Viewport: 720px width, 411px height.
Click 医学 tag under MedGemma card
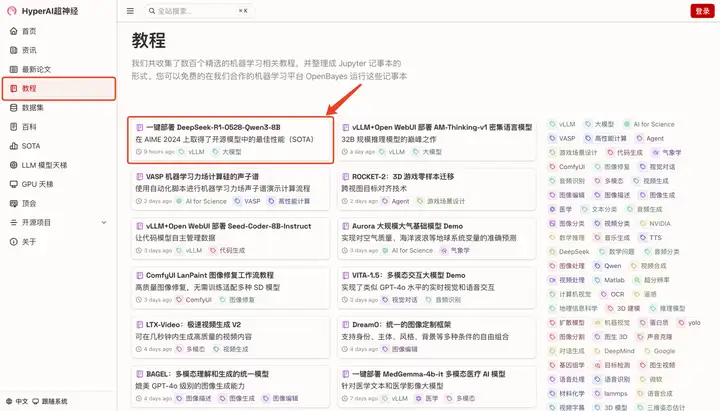point(427,398)
